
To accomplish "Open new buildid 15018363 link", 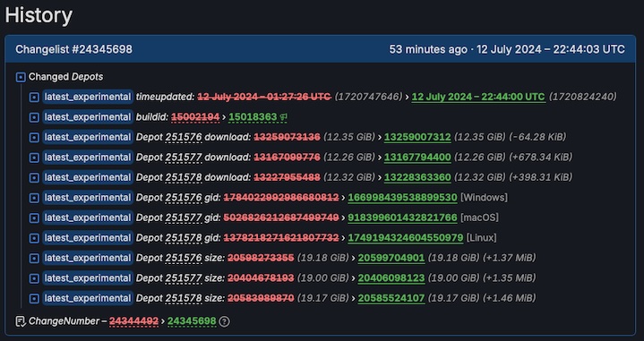I will click(x=253, y=117).
